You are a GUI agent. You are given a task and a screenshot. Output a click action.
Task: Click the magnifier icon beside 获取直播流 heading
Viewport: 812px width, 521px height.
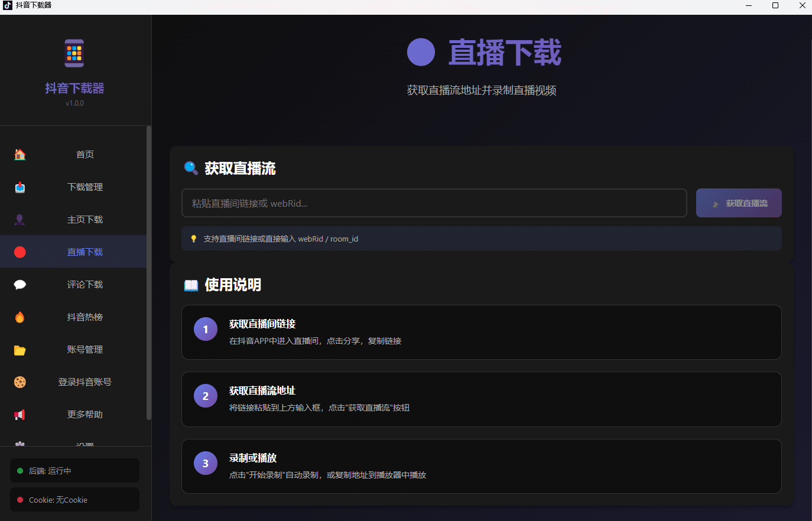[x=190, y=168]
